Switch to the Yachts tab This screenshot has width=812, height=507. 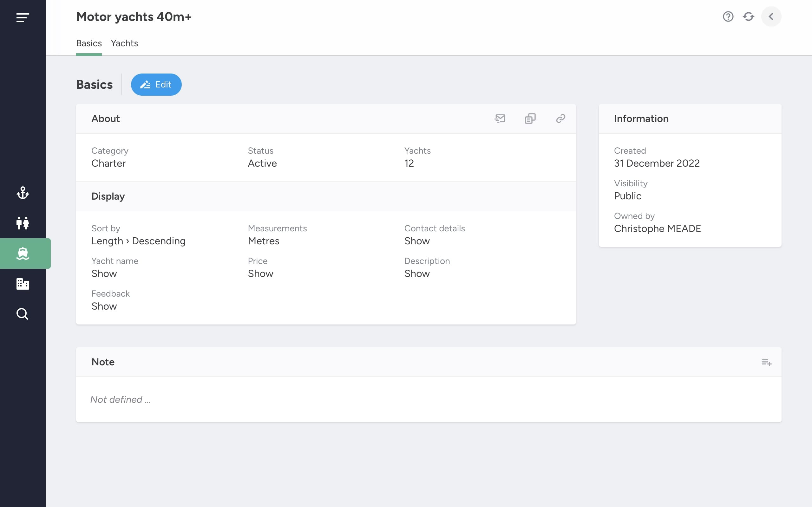tap(124, 43)
